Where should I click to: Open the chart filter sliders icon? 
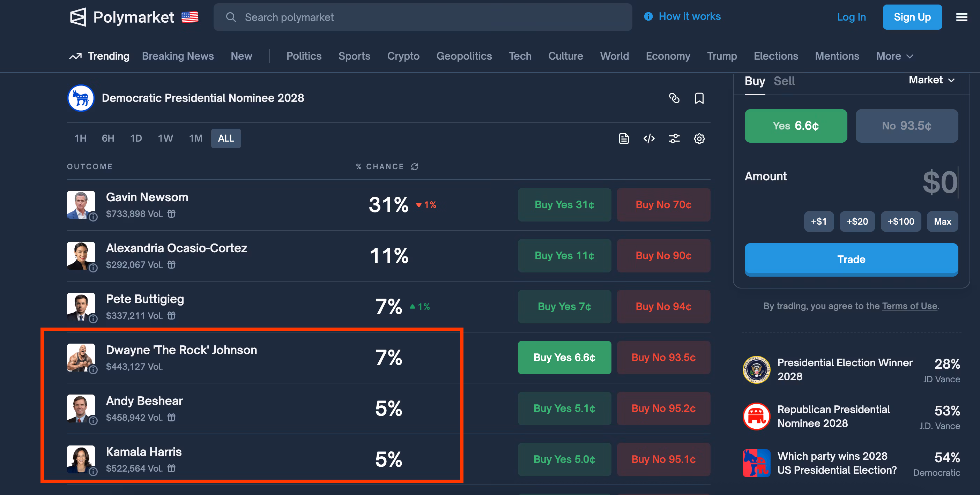point(674,138)
